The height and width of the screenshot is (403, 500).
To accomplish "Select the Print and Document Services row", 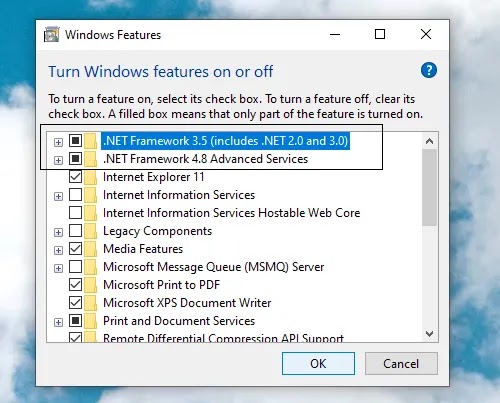I will pyautogui.click(x=179, y=321).
